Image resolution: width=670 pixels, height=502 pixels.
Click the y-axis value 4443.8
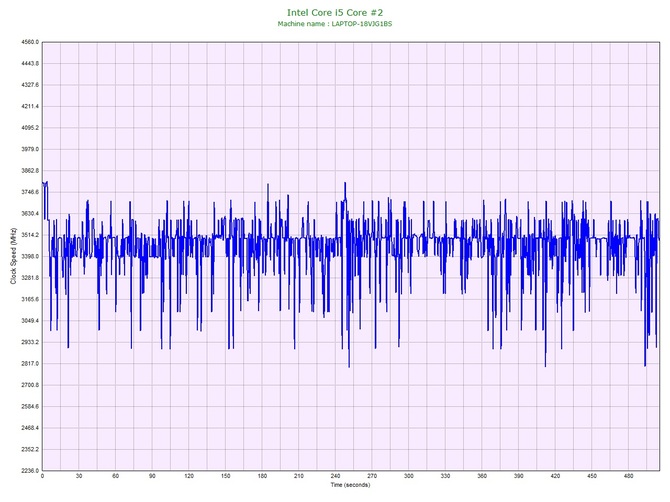point(30,64)
